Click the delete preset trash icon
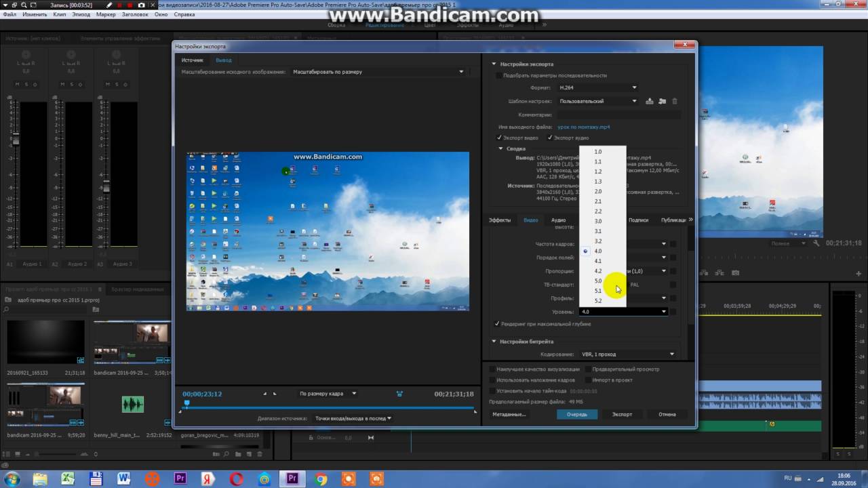Image resolution: width=868 pixels, height=488 pixels. coord(674,101)
